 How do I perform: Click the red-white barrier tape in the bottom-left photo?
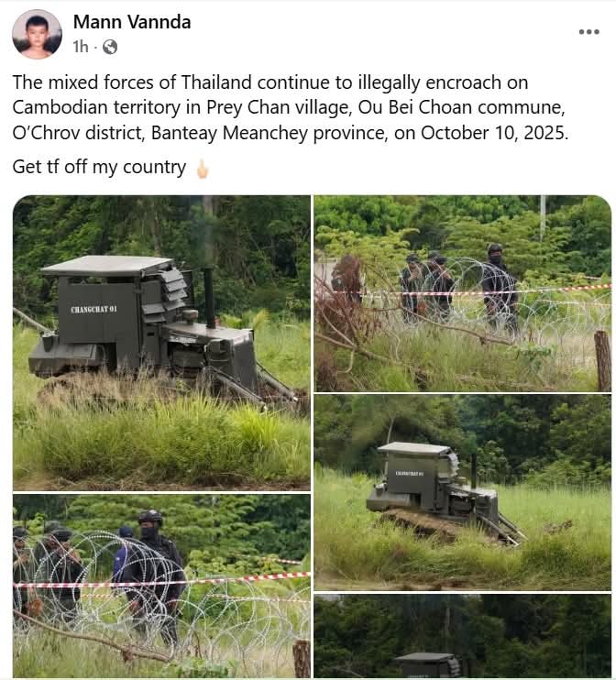(x=161, y=581)
